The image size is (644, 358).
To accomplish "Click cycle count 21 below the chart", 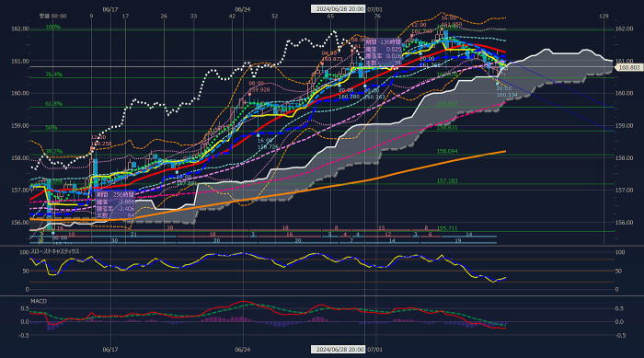I will [133, 235].
